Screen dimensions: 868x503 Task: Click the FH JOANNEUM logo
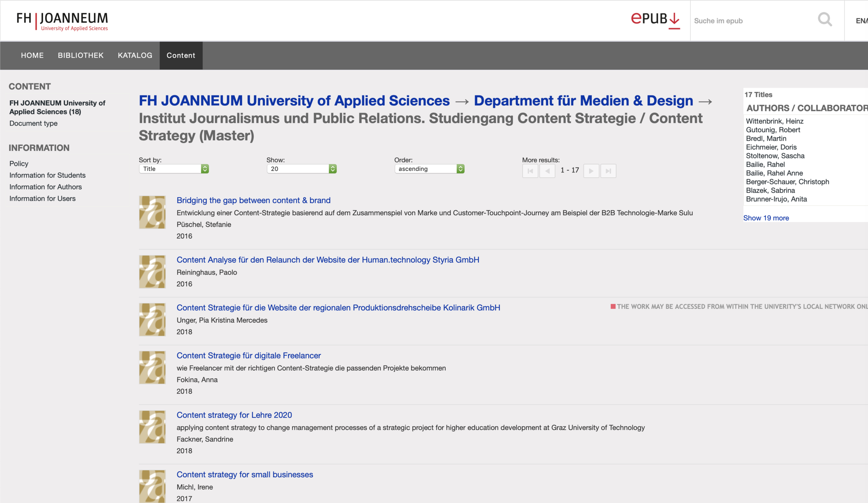(62, 21)
